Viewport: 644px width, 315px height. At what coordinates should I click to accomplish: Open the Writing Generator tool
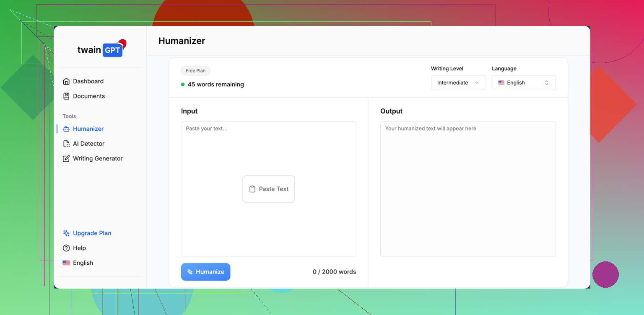(x=98, y=159)
